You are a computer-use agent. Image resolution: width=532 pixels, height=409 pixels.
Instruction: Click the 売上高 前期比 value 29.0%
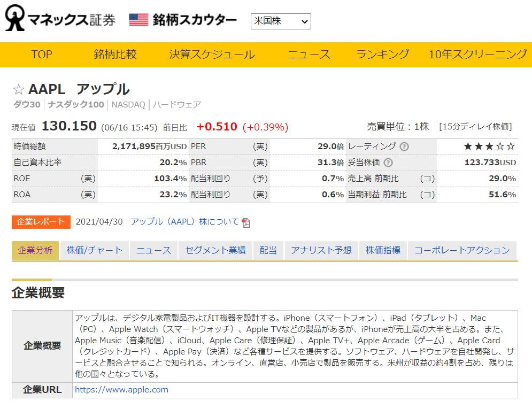click(502, 179)
